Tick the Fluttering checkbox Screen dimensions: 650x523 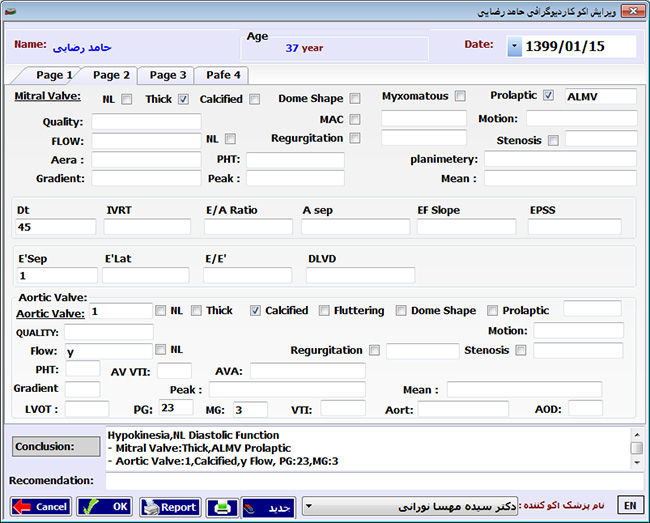[x=324, y=310]
